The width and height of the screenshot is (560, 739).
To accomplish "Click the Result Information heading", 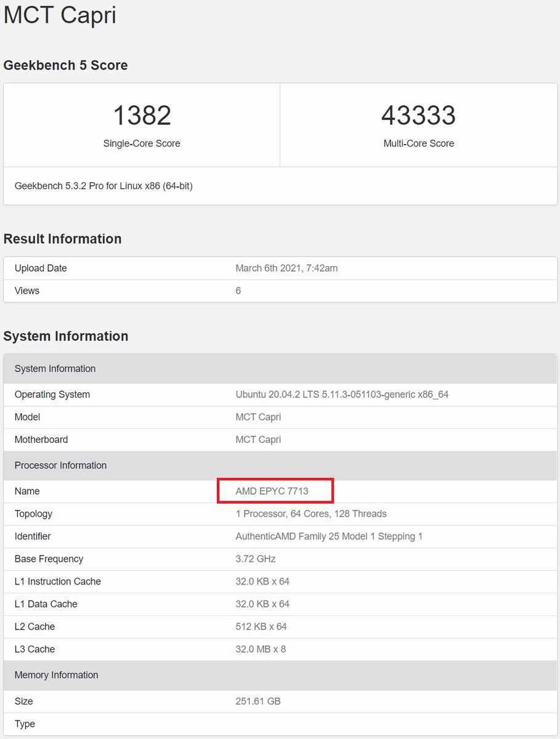I will point(62,239).
